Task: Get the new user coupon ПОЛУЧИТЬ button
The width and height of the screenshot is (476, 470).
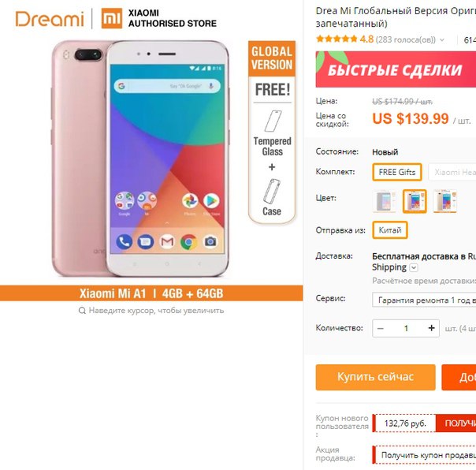Action: pyautogui.click(x=456, y=423)
